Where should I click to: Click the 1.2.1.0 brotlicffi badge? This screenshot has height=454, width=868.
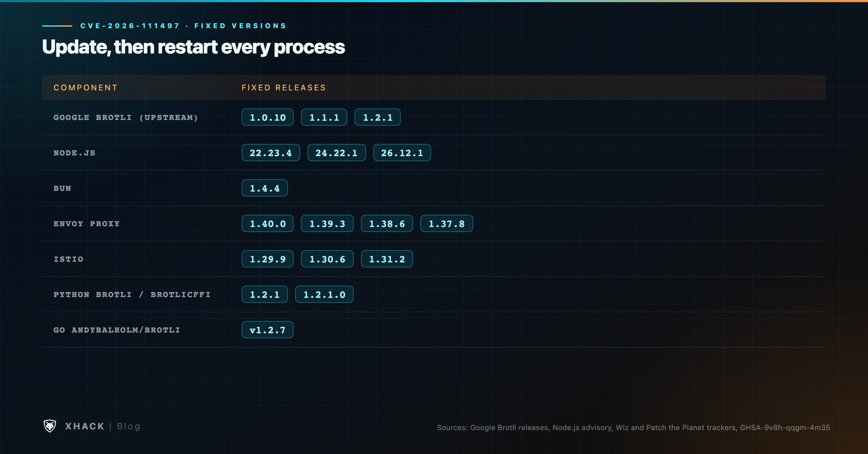pos(324,294)
